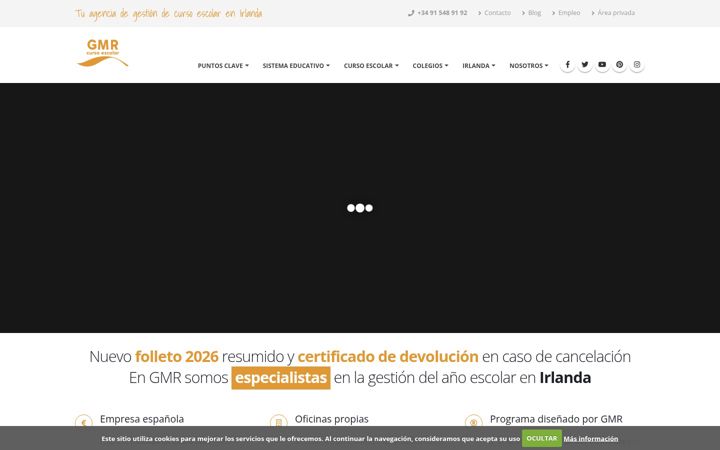Viewport: 720px width, 450px height.
Task: Click the 'Oficinas propias' heading
Action: pos(332,419)
